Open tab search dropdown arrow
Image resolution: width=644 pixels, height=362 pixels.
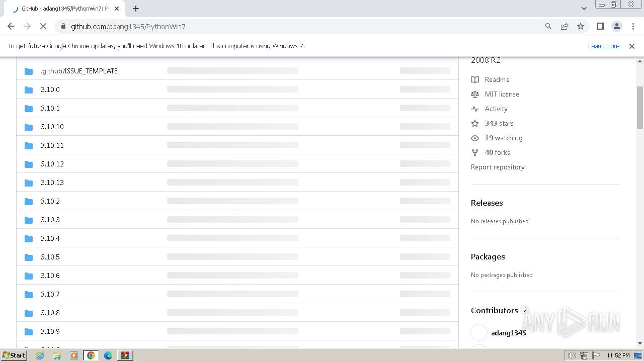[x=584, y=9]
